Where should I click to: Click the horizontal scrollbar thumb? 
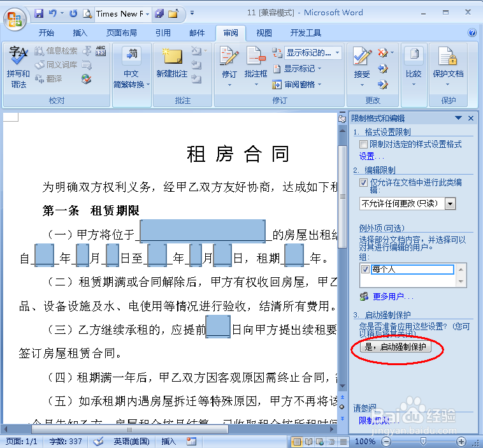coord(130,430)
